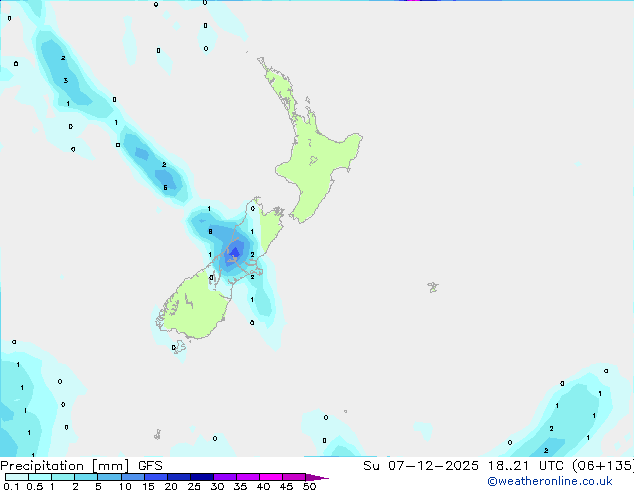The height and width of the screenshot is (490, 634).
Task: Click the green southern part of South Island
Action: 196,307
